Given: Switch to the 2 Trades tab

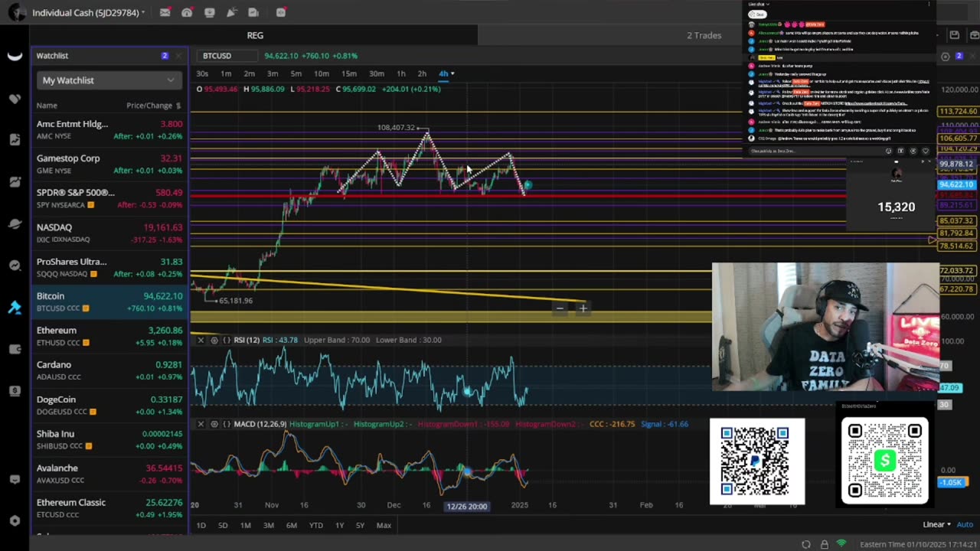Looking at the screenshot, I should 704,35.
